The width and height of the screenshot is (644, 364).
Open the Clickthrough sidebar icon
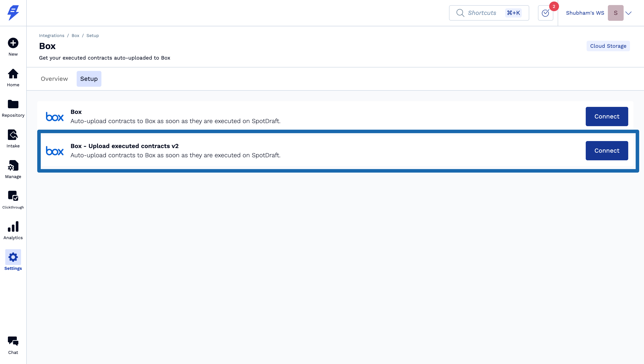[13, 196]
